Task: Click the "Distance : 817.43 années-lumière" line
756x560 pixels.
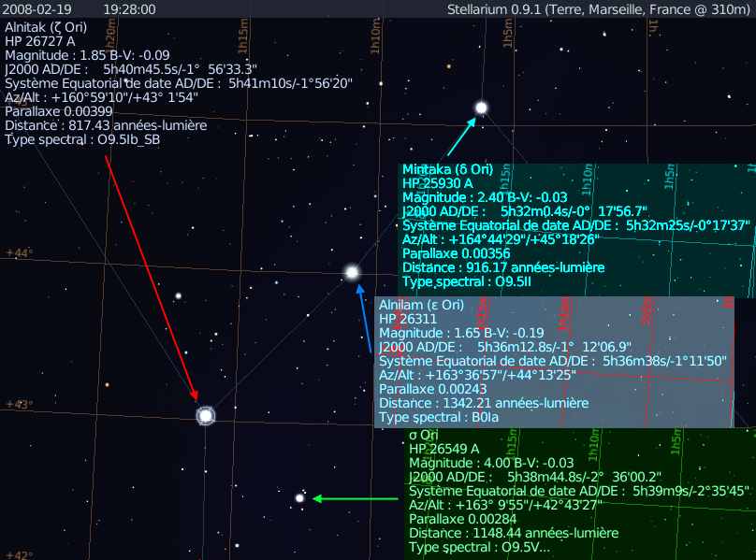Action: (106, 125)
